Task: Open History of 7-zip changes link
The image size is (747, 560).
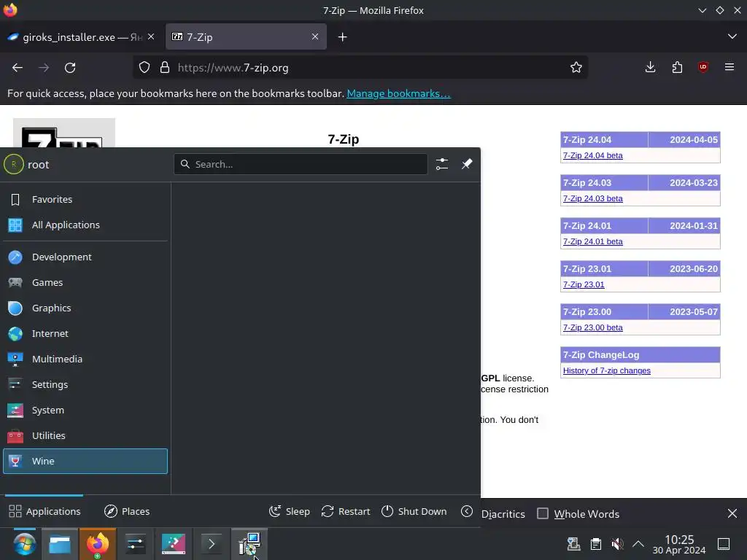Action: [606, 370]
